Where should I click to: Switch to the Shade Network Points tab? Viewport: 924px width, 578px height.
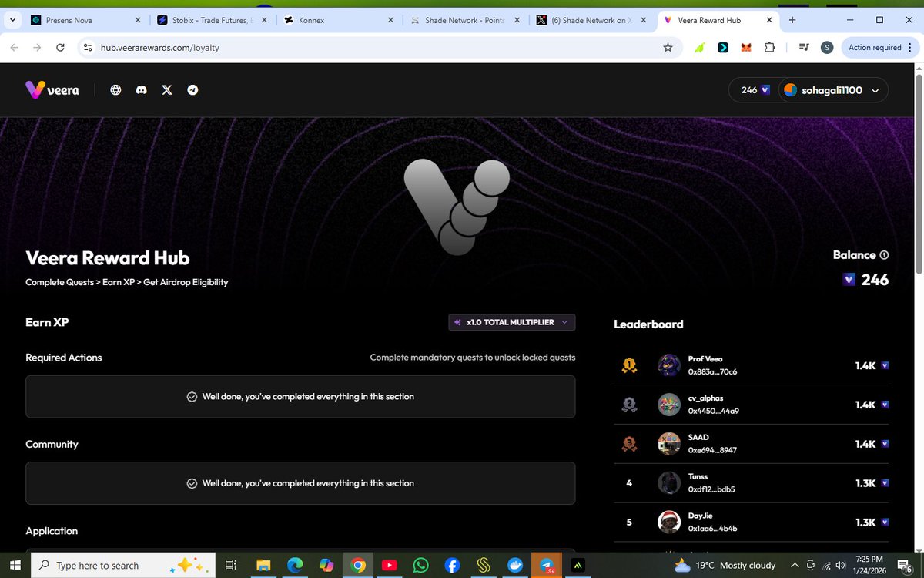pos(465,20)
